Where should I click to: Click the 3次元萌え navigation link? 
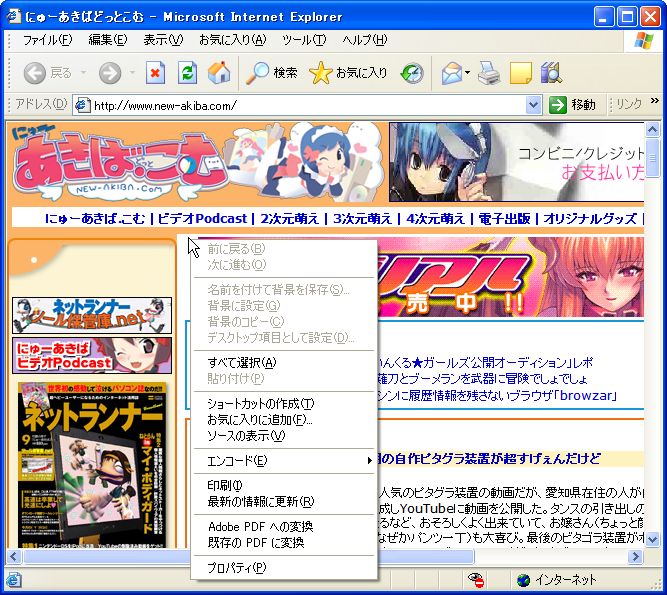pos(362,219)
